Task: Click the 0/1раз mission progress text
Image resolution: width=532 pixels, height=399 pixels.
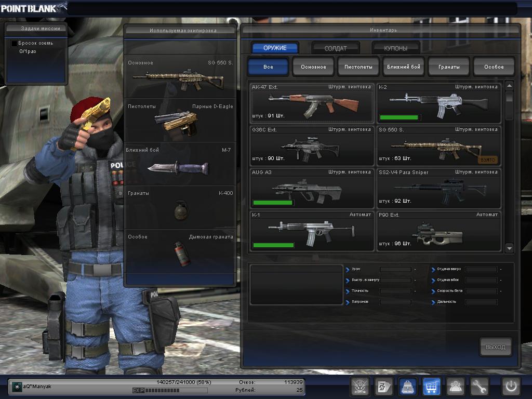Action: [x=28, y=51]
